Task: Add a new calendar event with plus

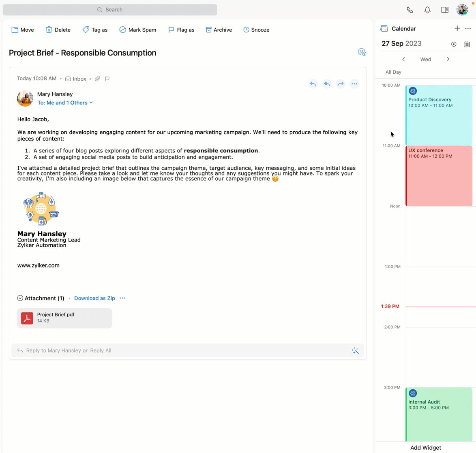Action: point(457,28)
